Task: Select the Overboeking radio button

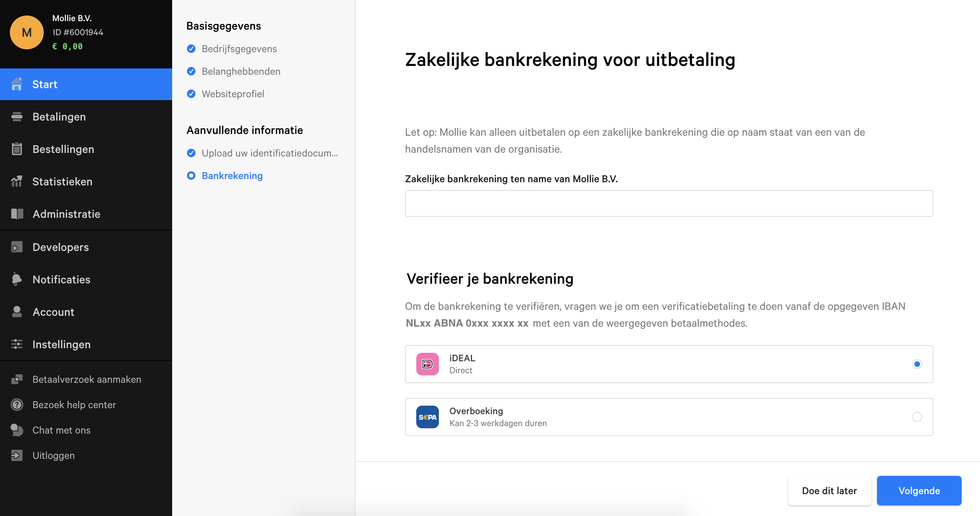Action: coord(917,417)
